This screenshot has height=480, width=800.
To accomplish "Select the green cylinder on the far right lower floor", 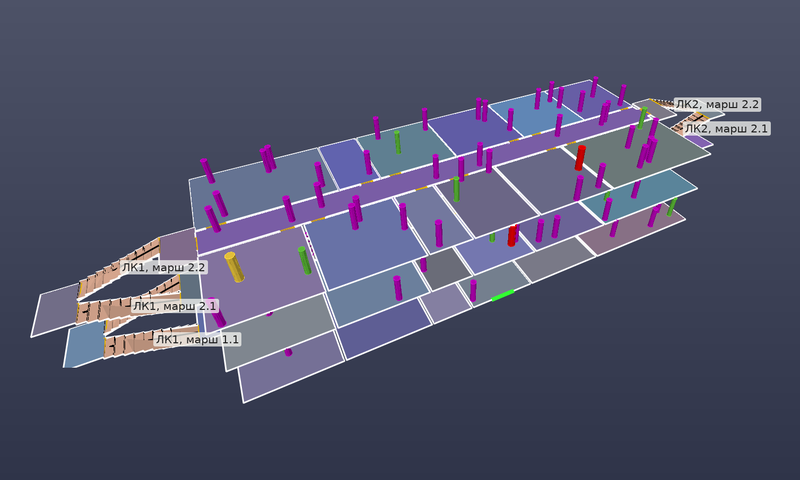I will [x=672, y=207].
